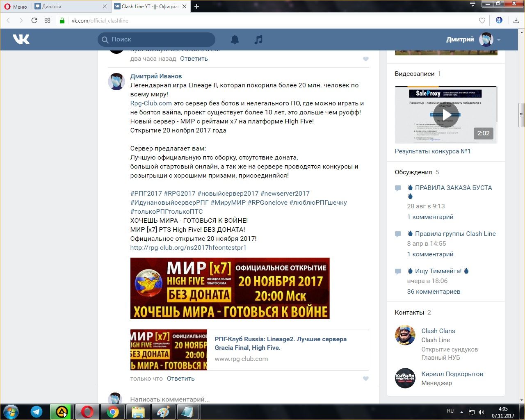The width and height of the screenshot is (525, 420).
Task: Open the 36 комментариев link
Action: coord(434,292)
